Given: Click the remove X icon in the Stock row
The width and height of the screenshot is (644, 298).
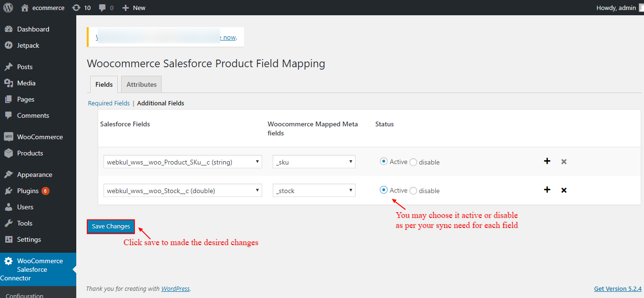Looking at the screenshot, I should (x=564, y=190).
